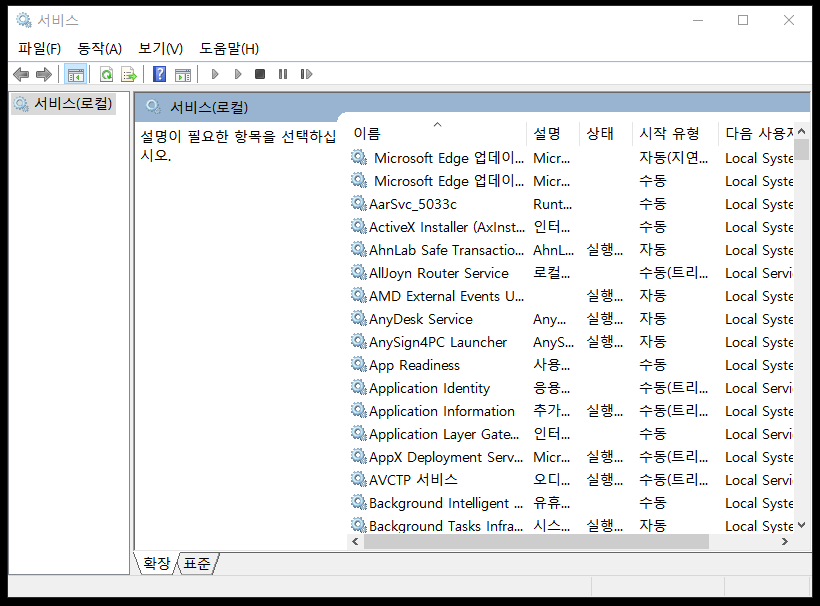Screen dimensions: 820x606
Task: Click the show/hide Action pane icon
Action: pyautogui.click(x=183, y=74)
